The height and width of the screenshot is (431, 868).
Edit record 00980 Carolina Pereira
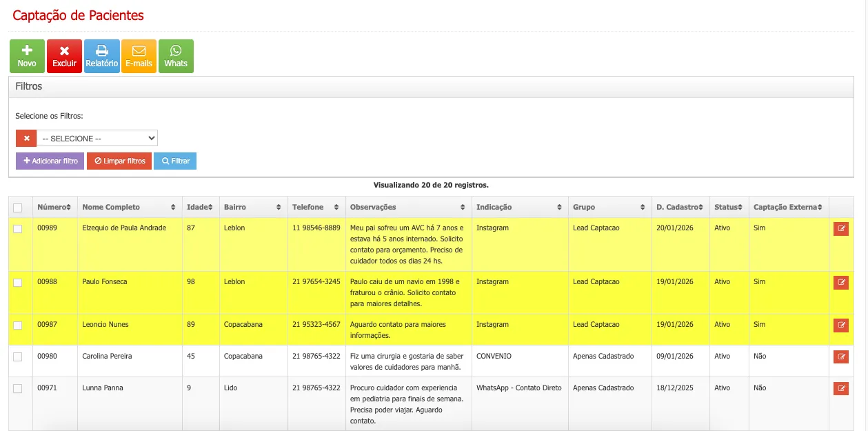click(840, 357)
